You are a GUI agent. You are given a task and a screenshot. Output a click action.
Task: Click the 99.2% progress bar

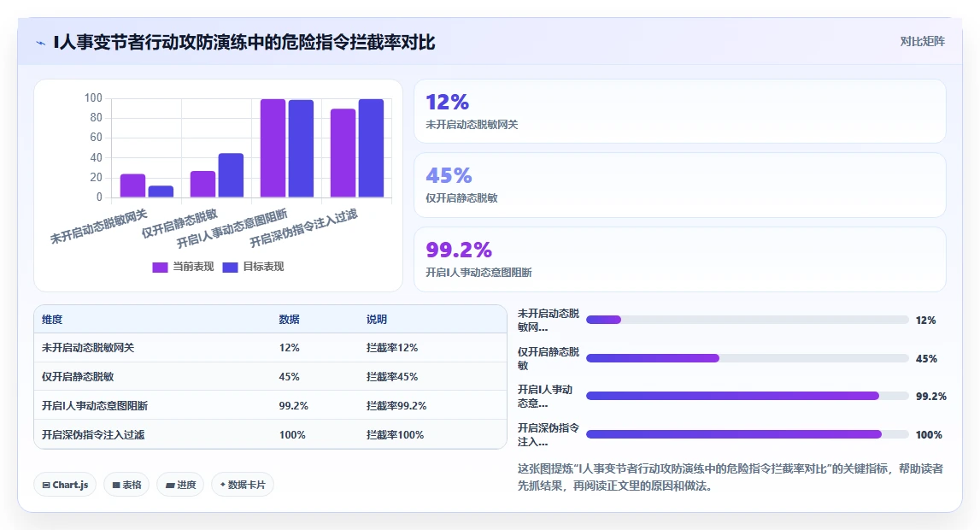747,396
